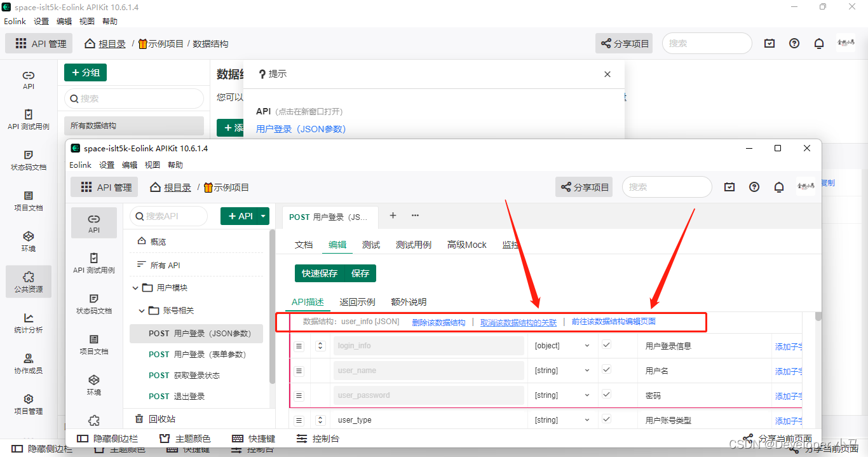Add new tab with plus icon
This screenshot has width=868, height=457.
tap(393, 215)
